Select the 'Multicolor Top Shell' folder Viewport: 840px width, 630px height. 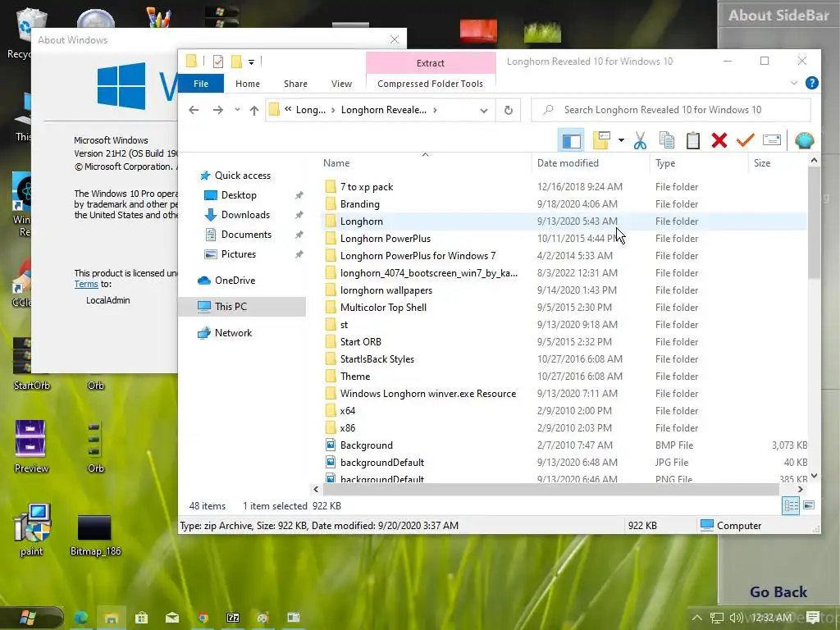383,308
